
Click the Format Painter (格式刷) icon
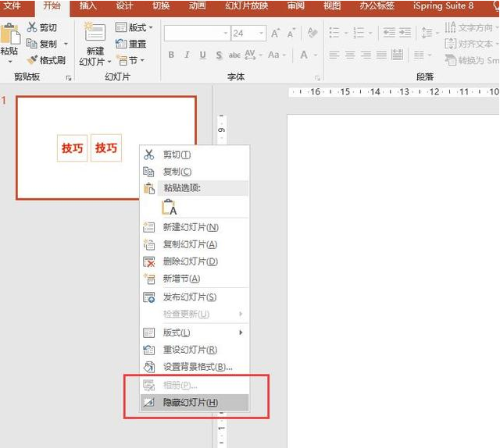pyautogui.click(x=32, y=60)
